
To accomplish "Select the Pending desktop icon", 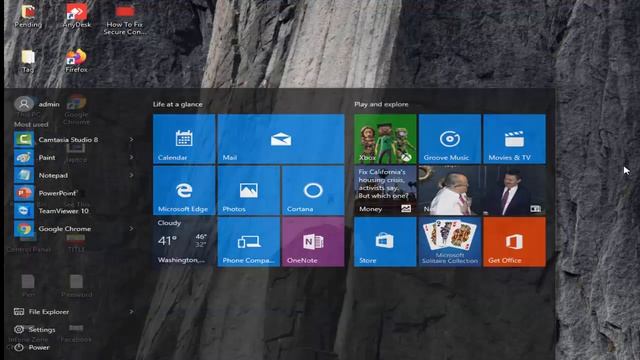I will pyautogui.click(x=28, y=16).
